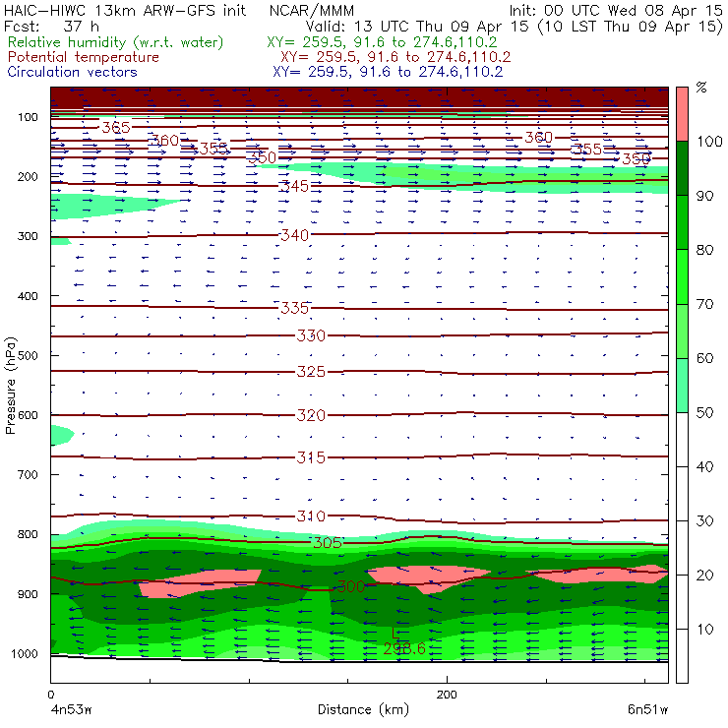Image resolution: width=728 pixels, height=728 pixels.
Task: Click the darkest green 90-100 colorbar swatch
Action: coord(682,167)
